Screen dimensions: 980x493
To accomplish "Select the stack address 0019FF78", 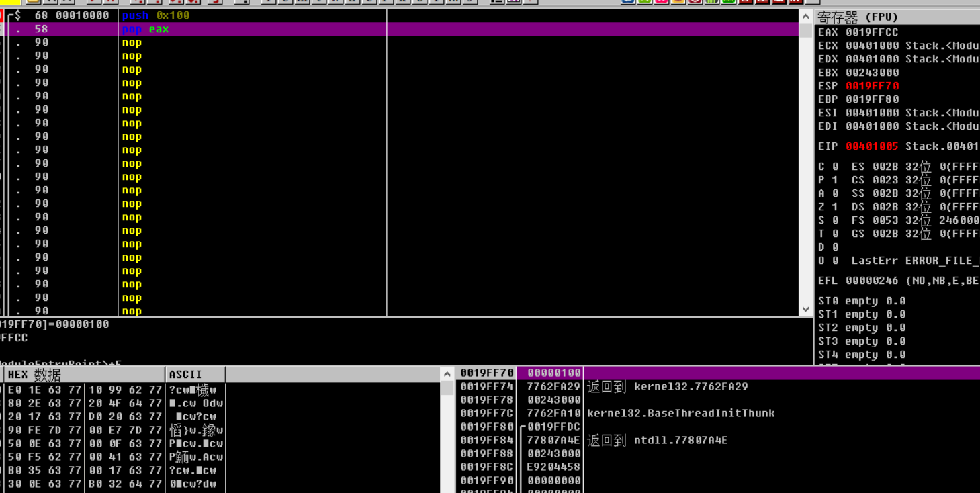I will [x=487, y=400].
